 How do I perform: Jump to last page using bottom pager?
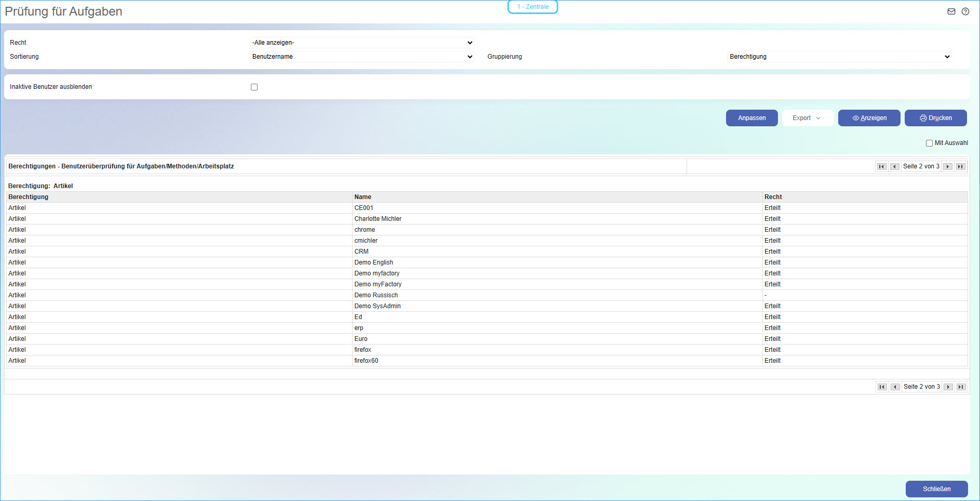pyautogui.click(x=961, y=387)
